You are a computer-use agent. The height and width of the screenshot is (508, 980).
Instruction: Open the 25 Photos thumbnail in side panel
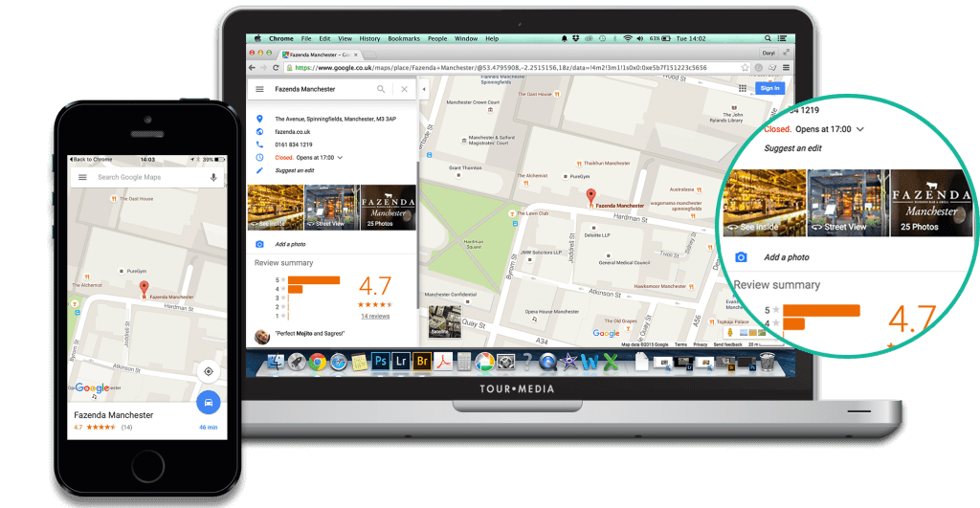click(x=389, y=208)
